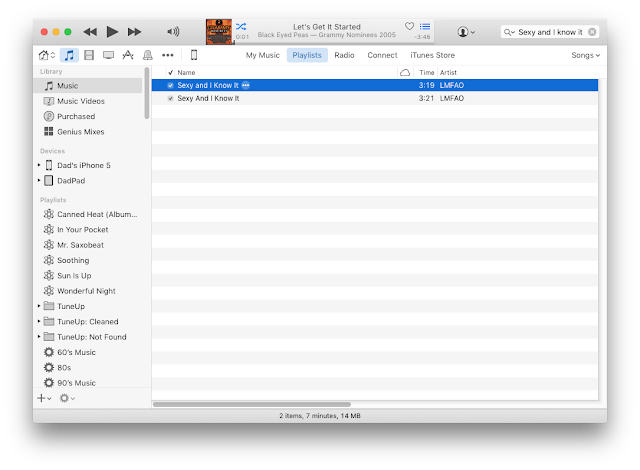This screenshot has width=640, height=470.
Task: Open the sidebar gear actions menu
Action: pos(67,398)
